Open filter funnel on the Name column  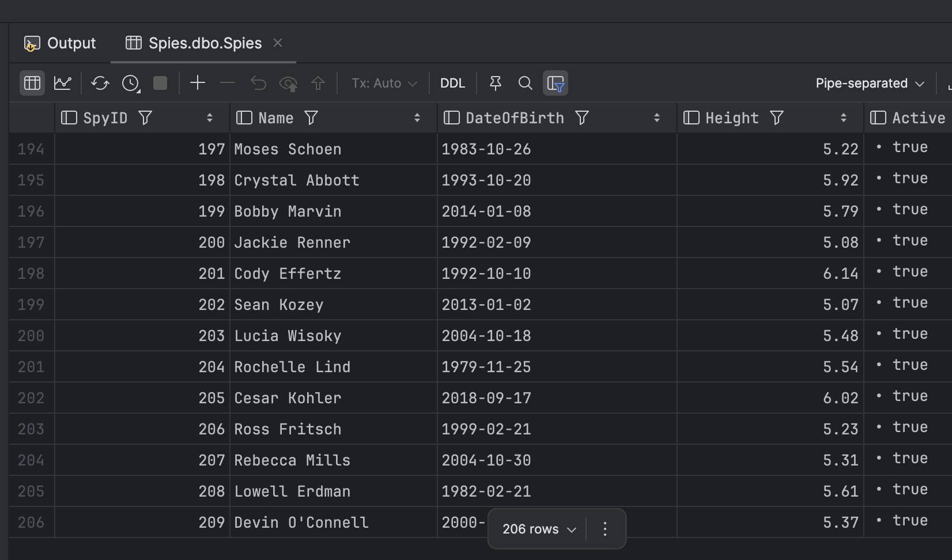311,118
